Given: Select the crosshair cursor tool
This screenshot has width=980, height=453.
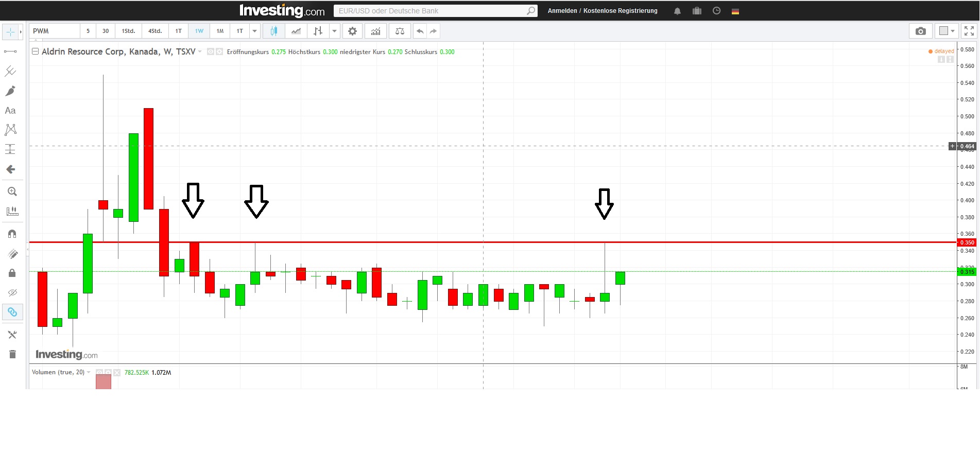Looking at the screenshot, I should click(x=10, y=32).
